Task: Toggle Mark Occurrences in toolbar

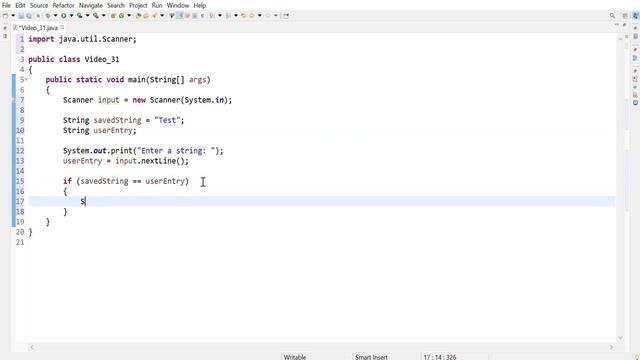Action: tap(172, 16)
